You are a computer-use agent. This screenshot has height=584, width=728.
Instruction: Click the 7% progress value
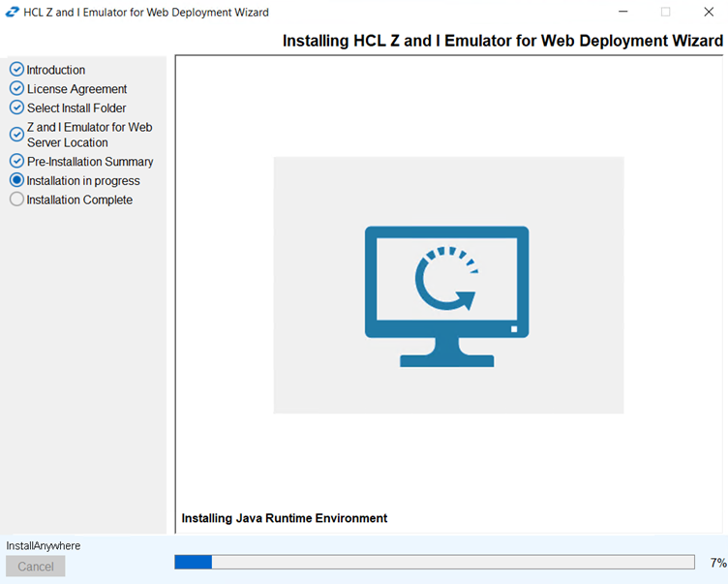click(x=717, y=563)
